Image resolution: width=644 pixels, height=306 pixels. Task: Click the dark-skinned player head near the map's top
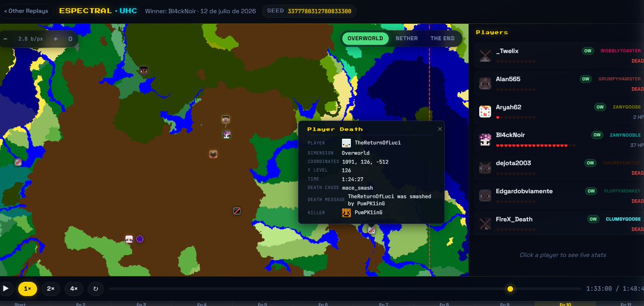coord(143,70)
